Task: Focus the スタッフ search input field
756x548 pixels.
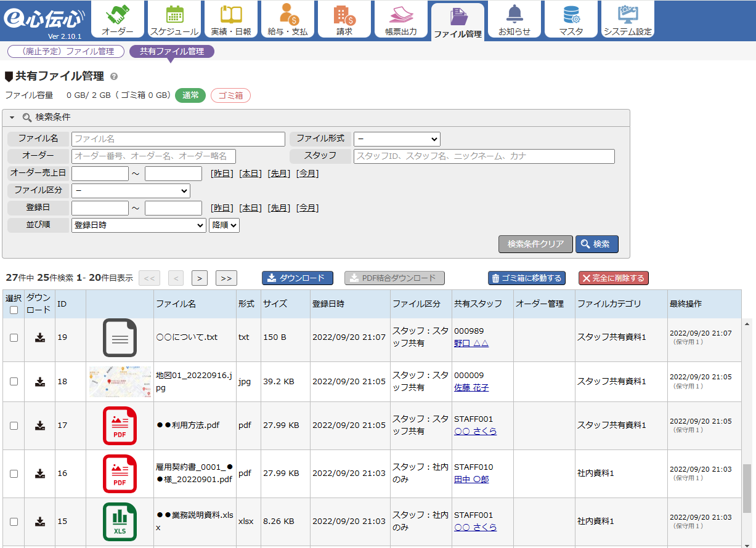Action: pyautogui.click(x=484, y=156)
